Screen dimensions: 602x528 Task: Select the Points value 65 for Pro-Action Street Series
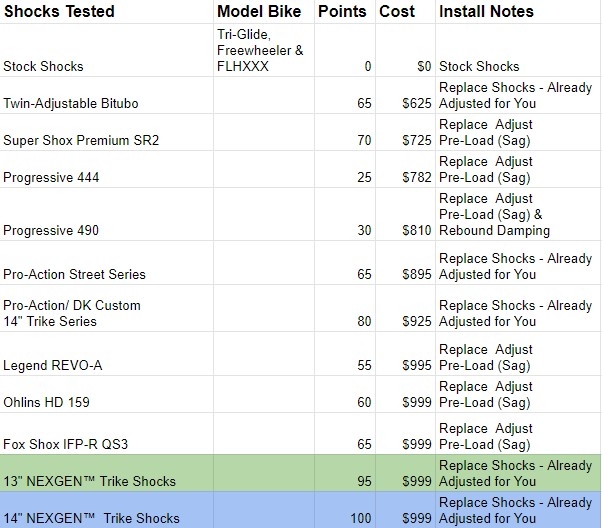point(344,263)
